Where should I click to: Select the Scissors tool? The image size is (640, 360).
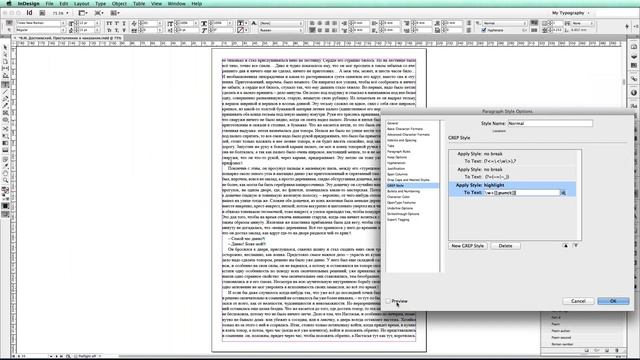[5, 129]
